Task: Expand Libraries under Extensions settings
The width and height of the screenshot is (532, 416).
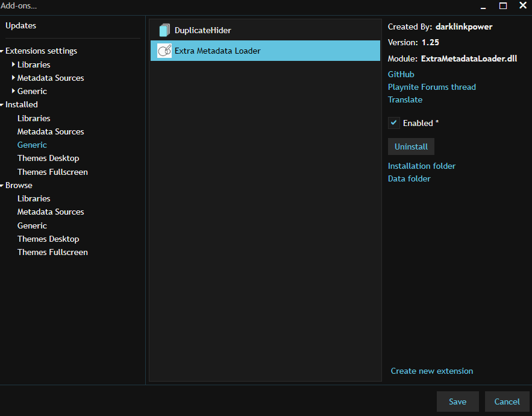Action: (13, 64)
